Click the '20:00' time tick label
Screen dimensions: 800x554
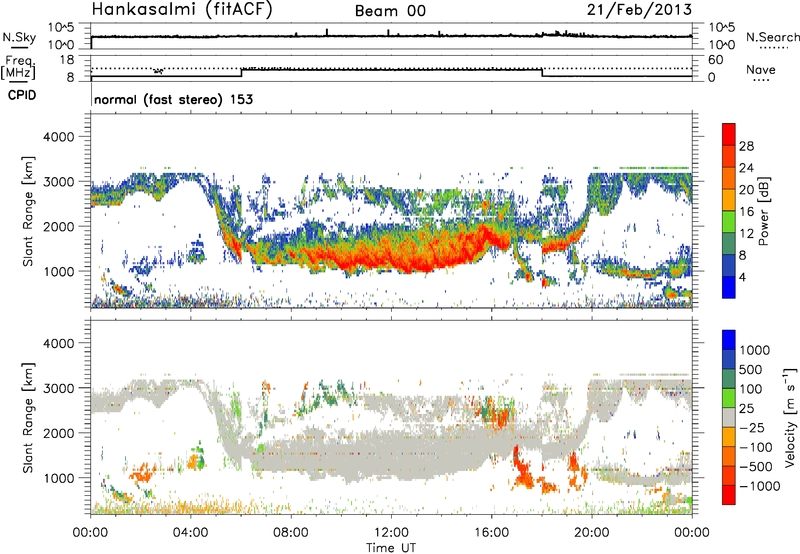591,533
